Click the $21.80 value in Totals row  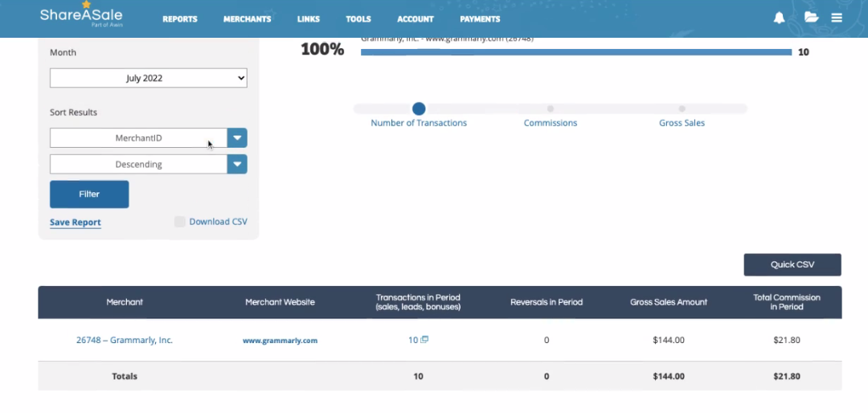787,376
